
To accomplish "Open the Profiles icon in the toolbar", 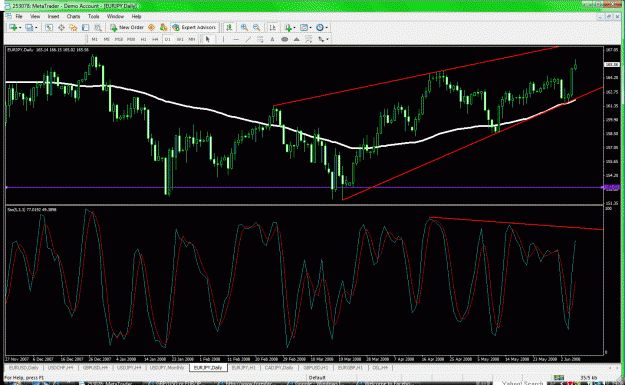I will point(29,28).
